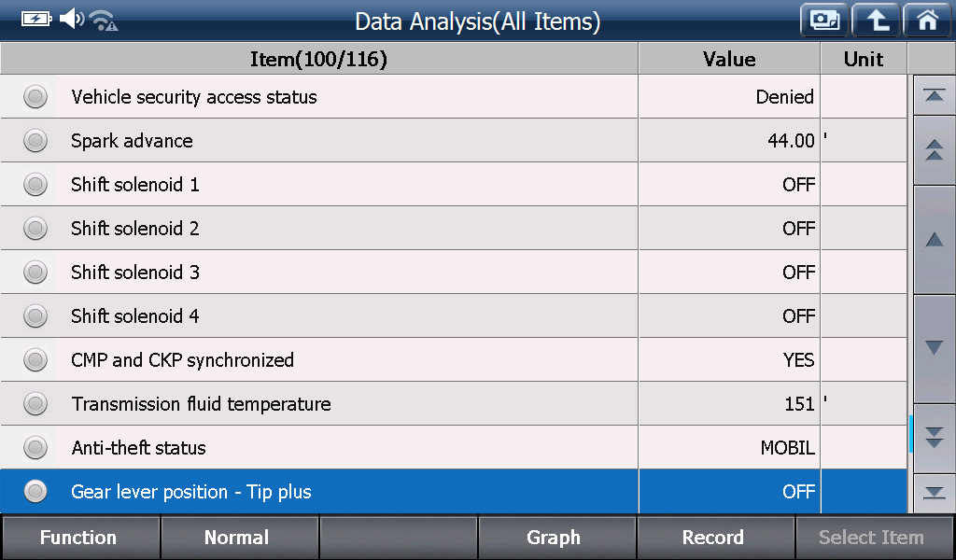This screenshot has width=956, height=560.
Task: Select the Spark advance radio button
Action: (x=35, y=141)
